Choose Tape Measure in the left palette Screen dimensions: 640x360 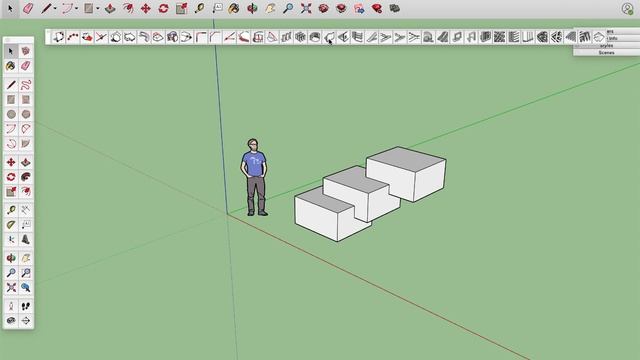(11, 210)
